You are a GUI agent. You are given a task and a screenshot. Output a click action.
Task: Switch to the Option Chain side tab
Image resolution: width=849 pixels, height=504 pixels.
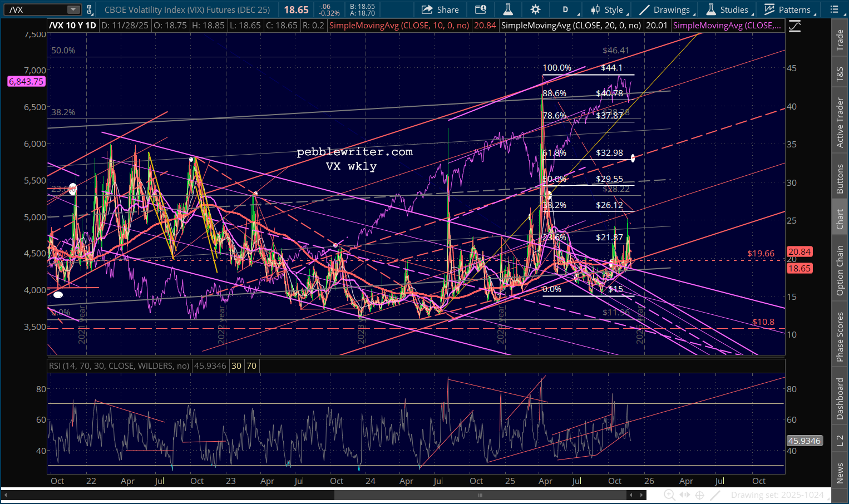pyautogui.click(x=840, y=270)
